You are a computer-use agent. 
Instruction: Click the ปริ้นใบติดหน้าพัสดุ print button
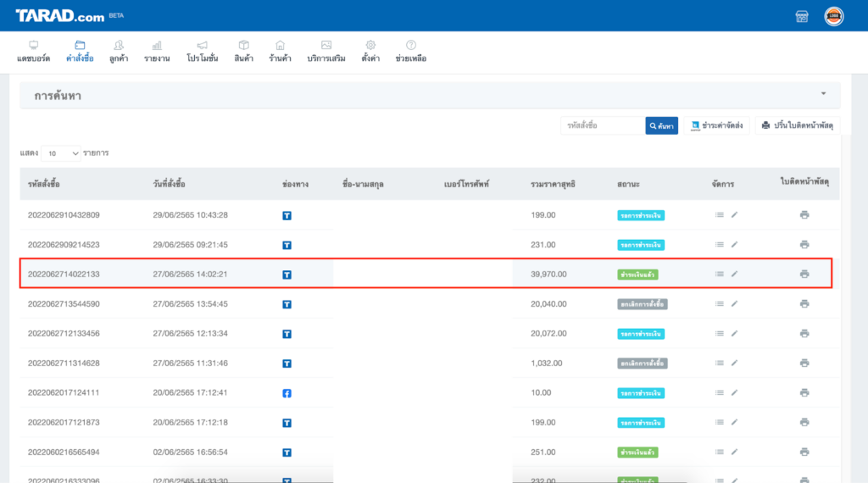pos(798,125)
